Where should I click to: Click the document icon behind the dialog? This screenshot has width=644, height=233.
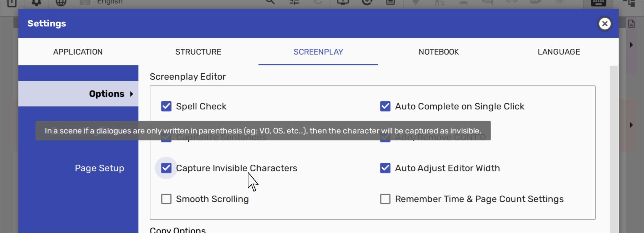click(x=631, y=24)
